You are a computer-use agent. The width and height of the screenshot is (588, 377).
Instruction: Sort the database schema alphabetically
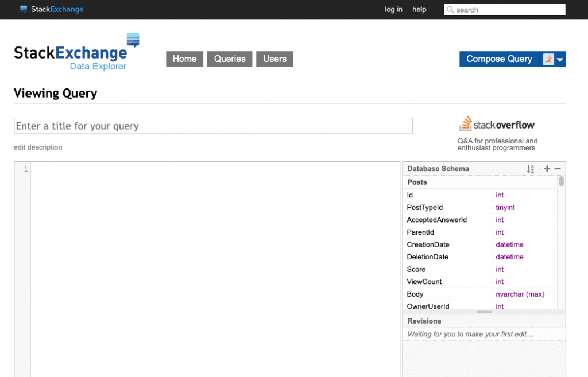(x=531, y=169)
